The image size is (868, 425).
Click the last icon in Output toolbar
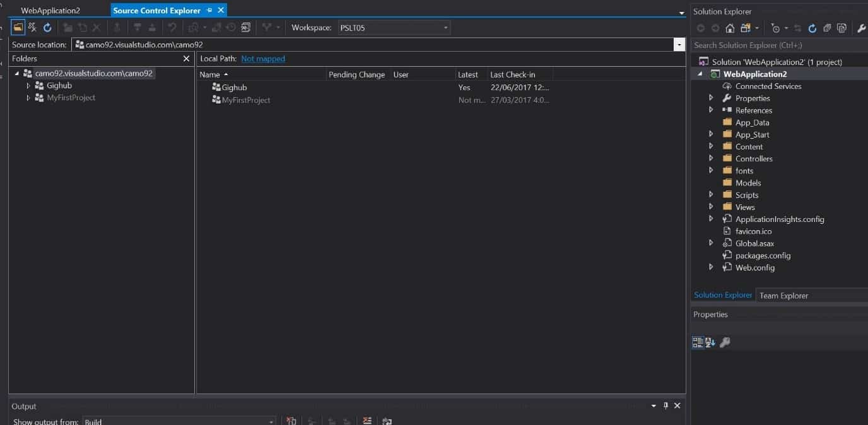click(x=387, y=421)
